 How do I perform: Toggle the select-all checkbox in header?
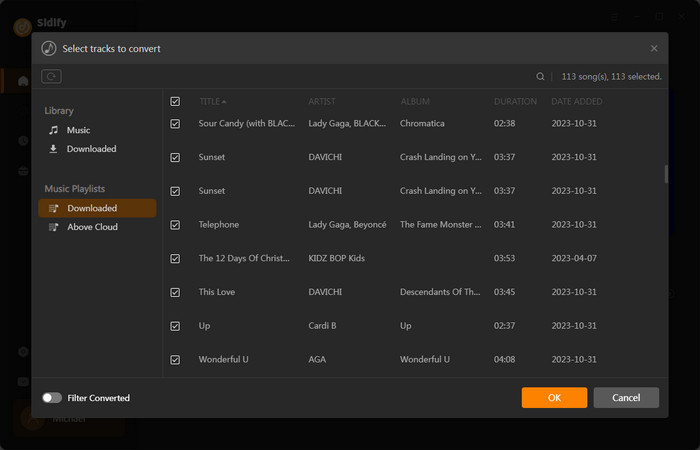pyautogui.click(x=175, y=101)
